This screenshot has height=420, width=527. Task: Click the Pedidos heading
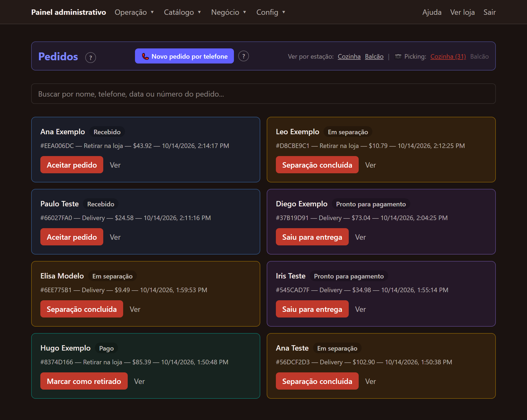click(x=58, y=57)
